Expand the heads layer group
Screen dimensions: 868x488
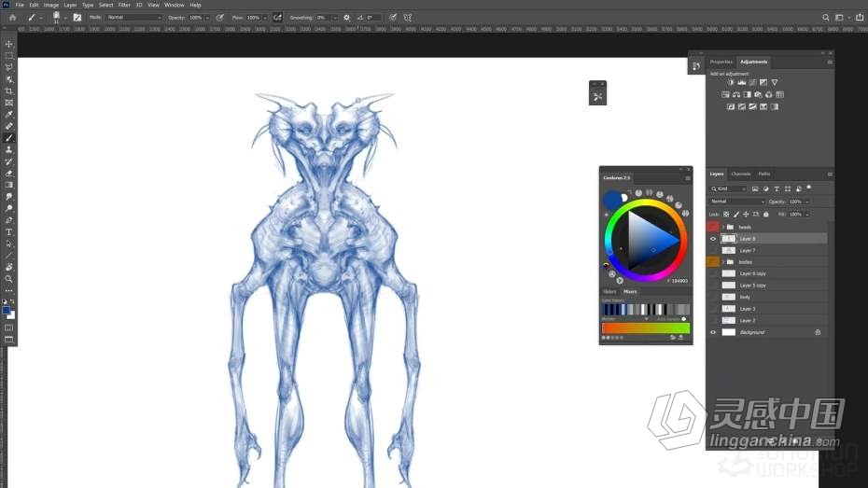723,228
